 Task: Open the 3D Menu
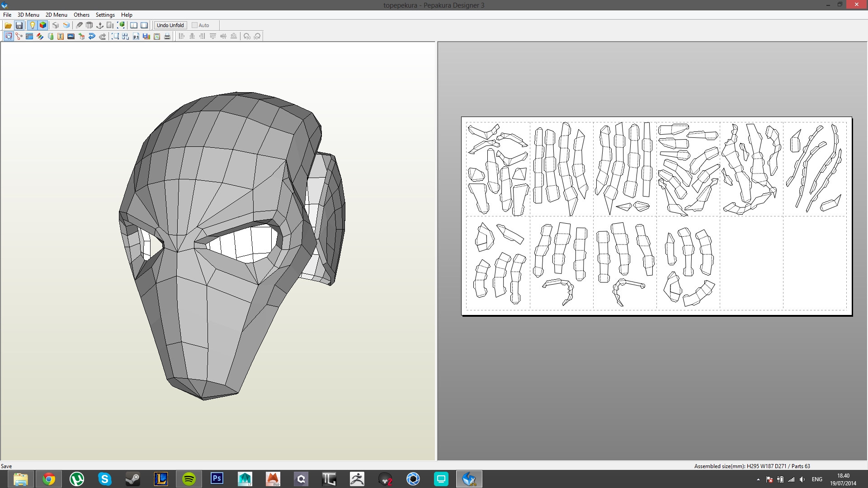(x=28, y=14)
